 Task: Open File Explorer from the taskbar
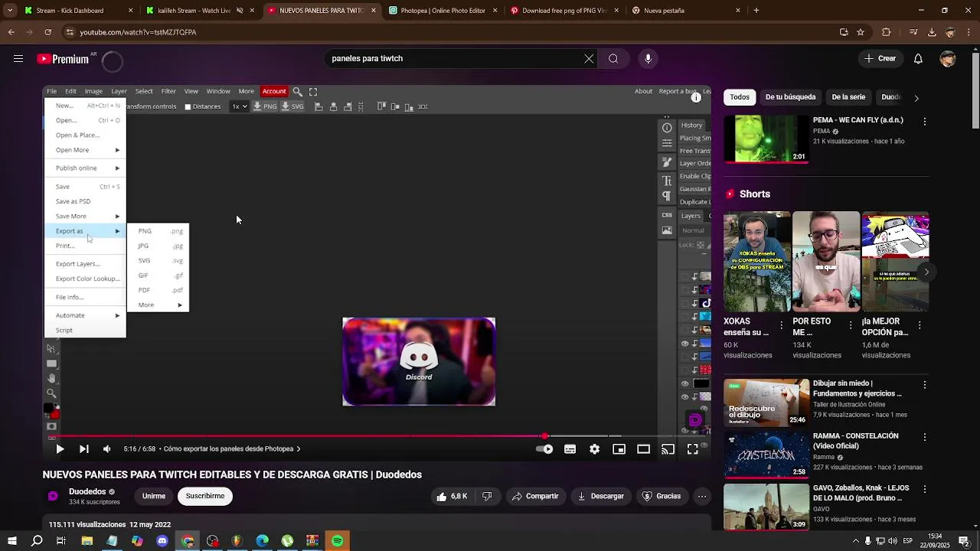[x=87, y=541]
